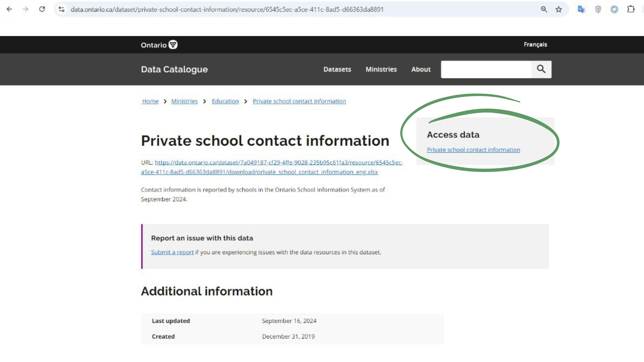The image size is (644, 362).
Task: Click Private school contact information under Access data
Action: [x=473, y=150]
